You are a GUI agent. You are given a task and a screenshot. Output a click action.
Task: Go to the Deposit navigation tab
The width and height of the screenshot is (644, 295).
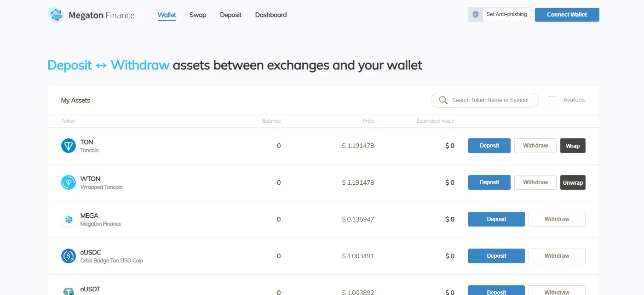tap(230, 15)
